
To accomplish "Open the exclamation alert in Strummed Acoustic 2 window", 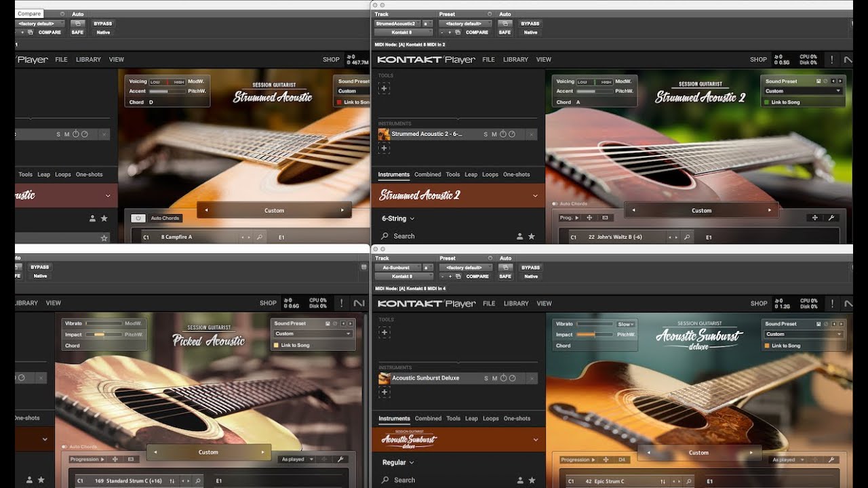I will pyautogui.click(x=832, y=60).
